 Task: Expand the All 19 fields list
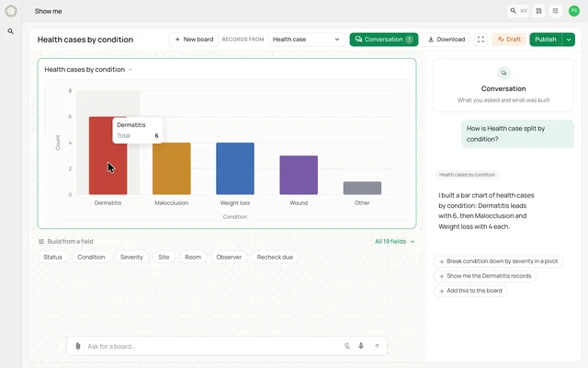click(394, 241)
